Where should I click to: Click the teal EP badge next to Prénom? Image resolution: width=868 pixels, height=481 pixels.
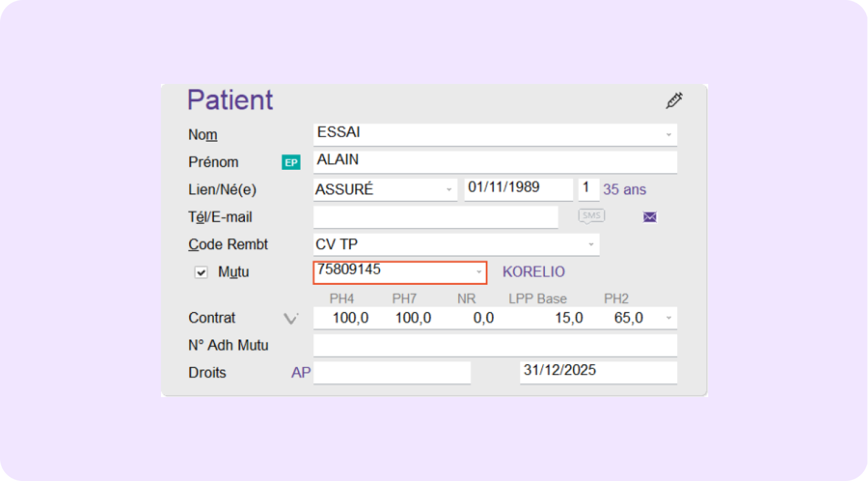291,162
